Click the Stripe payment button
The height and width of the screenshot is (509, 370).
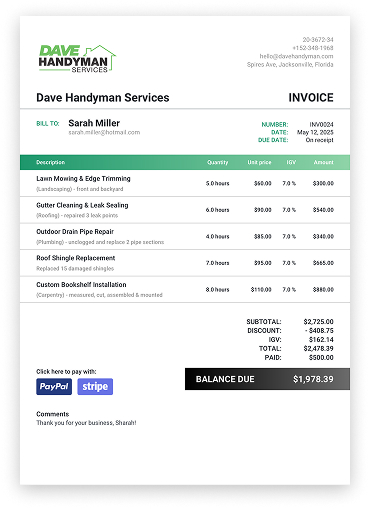[x=95, y=387]
